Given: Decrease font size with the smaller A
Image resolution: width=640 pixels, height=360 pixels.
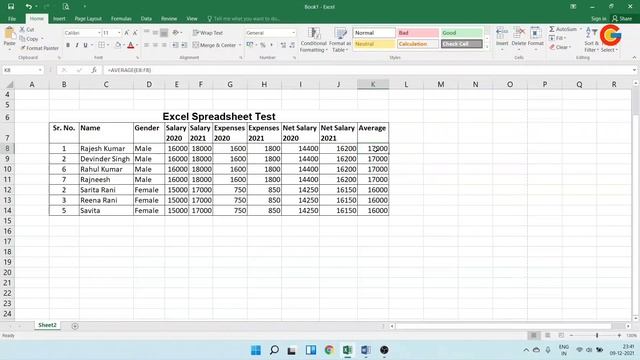Looking at the screenshot, I should click(x=135, y=33).
